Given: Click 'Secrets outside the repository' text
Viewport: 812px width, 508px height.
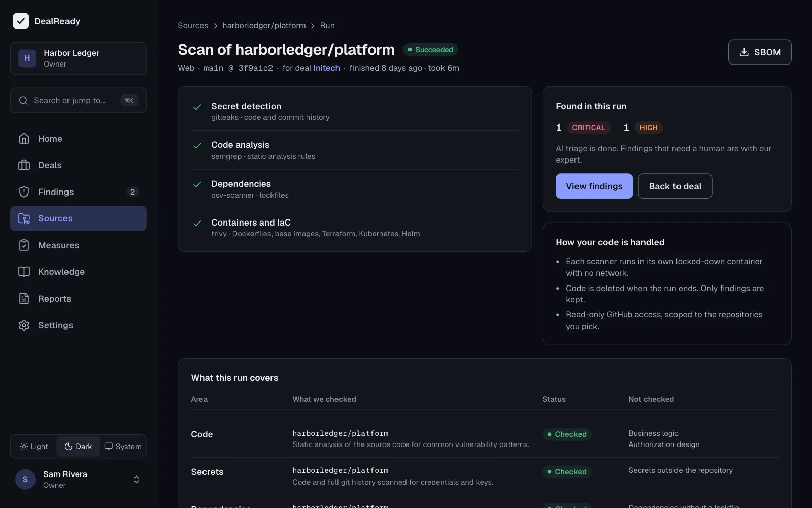Looking at the screenshot, I should point(681,470).
